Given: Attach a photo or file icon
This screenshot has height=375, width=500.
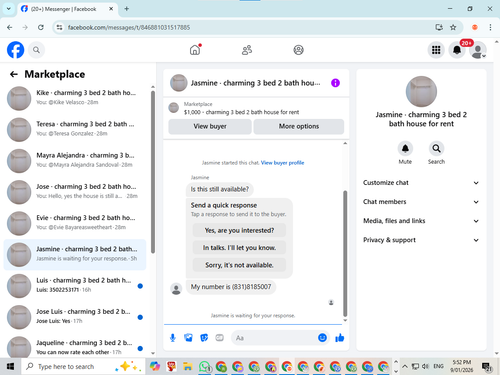Looking at the screenshot, I should coord(188,338).
